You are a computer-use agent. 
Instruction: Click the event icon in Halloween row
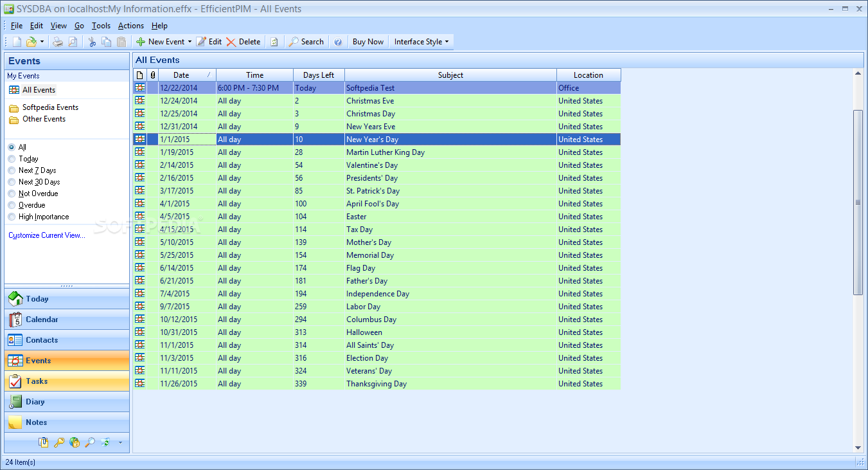coord(139,332)
